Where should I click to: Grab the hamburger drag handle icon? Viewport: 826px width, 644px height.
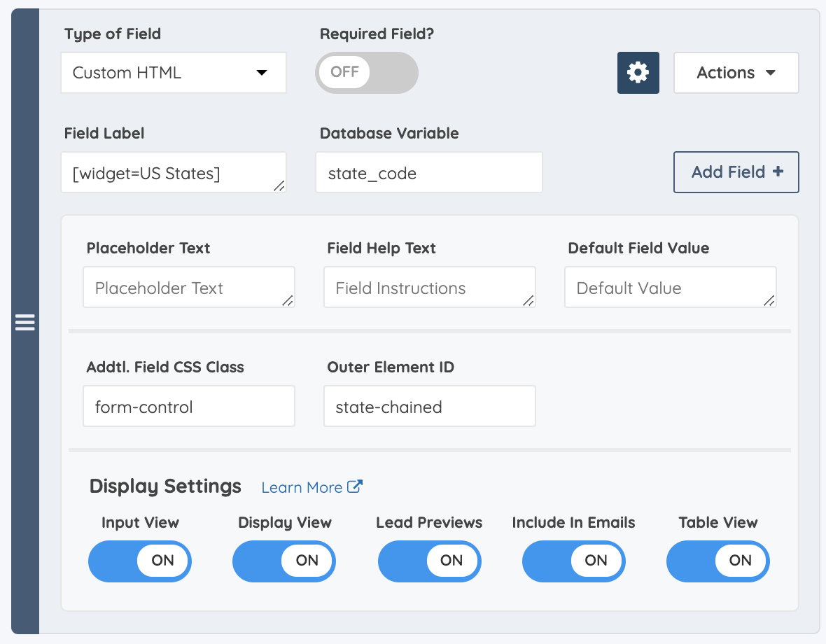pyautogui.click(x=25, y=323)
